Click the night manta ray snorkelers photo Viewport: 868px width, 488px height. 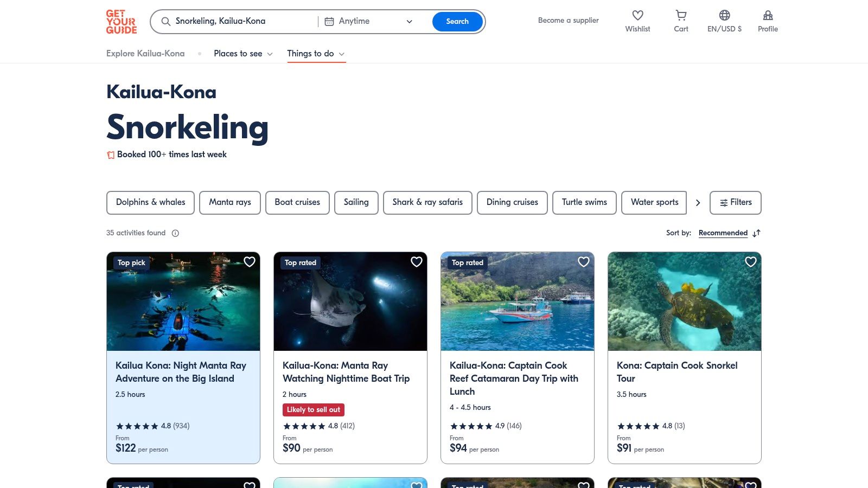tap(183, 301)
